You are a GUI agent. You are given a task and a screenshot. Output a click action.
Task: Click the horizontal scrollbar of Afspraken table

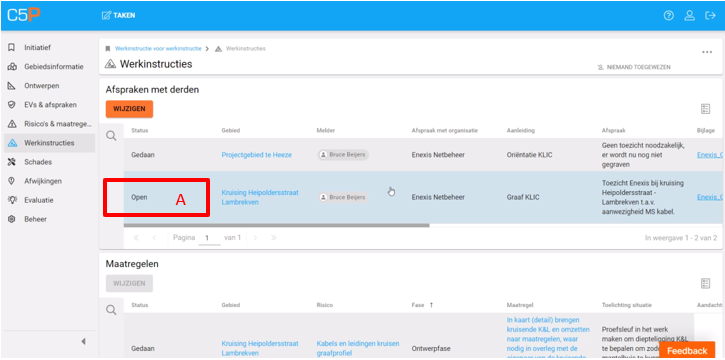tap(276, 226)
